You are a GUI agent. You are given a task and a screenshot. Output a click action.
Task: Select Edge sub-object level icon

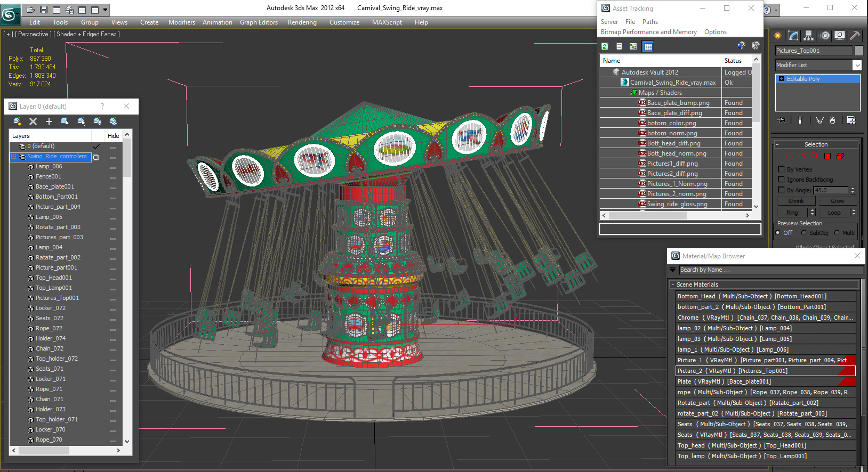click(x=801, y=157)
